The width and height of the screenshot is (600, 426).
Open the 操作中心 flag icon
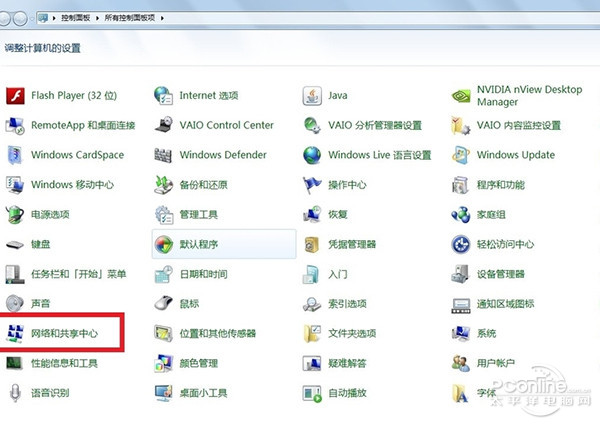tap(312, 185)
